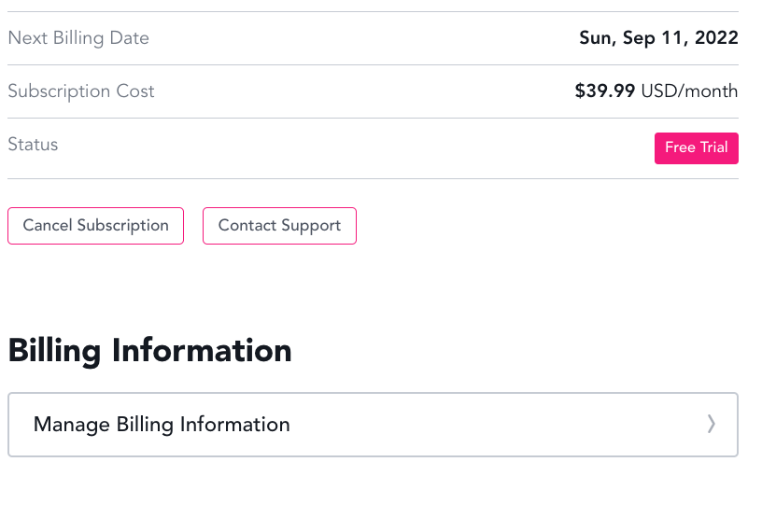Select the Next Billing Date label

coord(78,38)
